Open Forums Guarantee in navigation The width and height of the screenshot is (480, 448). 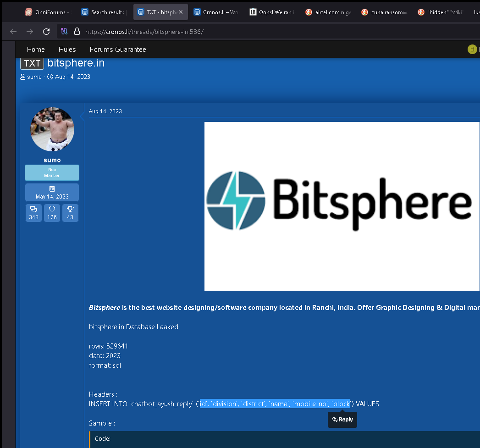coord(118,50)
